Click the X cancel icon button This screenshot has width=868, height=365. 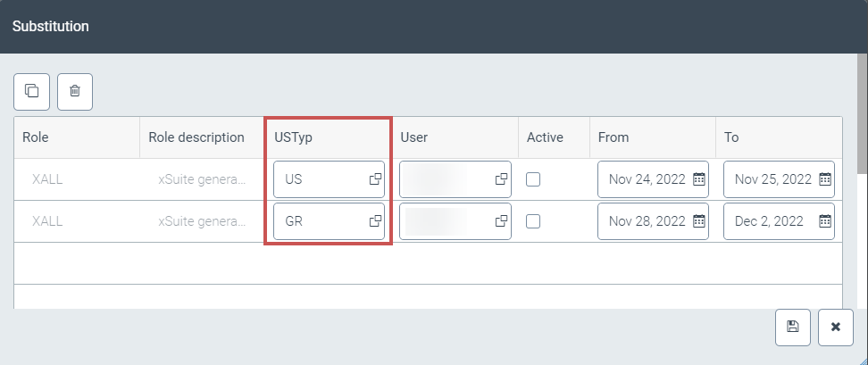point(836,327)
